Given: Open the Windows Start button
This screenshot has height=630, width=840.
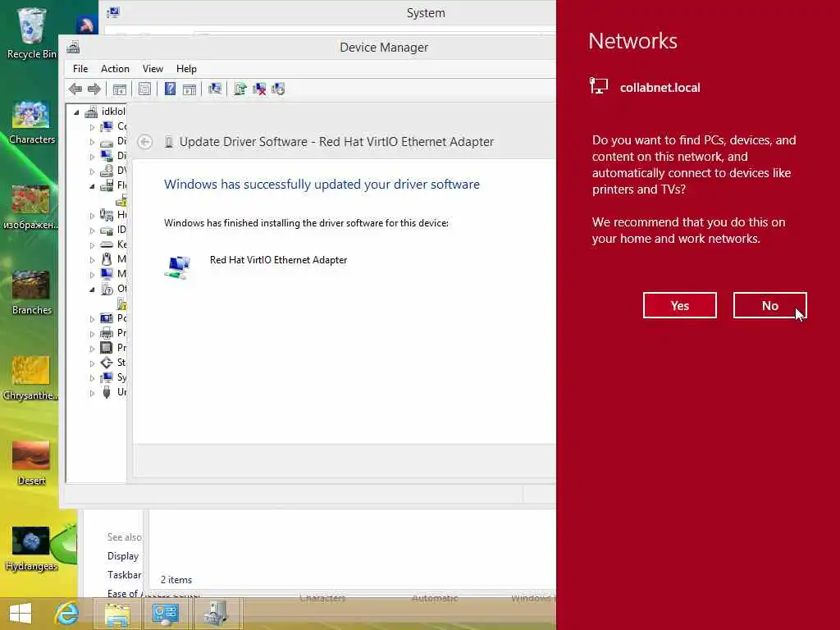Looking at the screenshot, I should [x=21, y=614].
